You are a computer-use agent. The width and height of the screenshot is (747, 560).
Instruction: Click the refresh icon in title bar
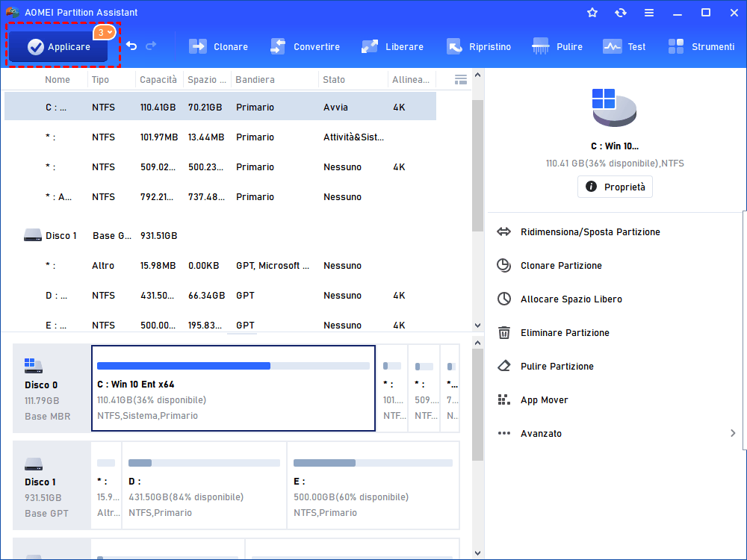[620, 13]
